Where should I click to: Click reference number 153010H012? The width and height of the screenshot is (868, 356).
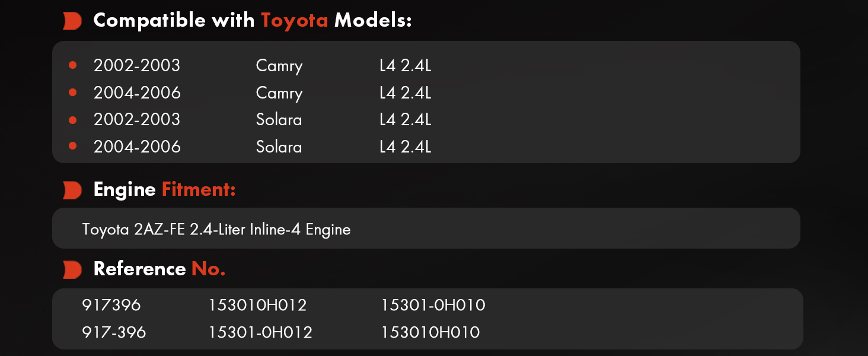click(257, 306)
